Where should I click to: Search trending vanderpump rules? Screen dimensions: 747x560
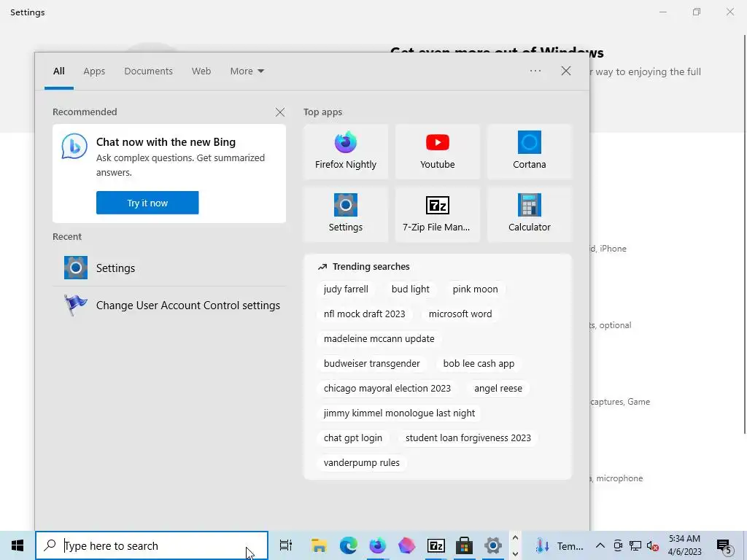pyautogui.click(x=362, y=462)
